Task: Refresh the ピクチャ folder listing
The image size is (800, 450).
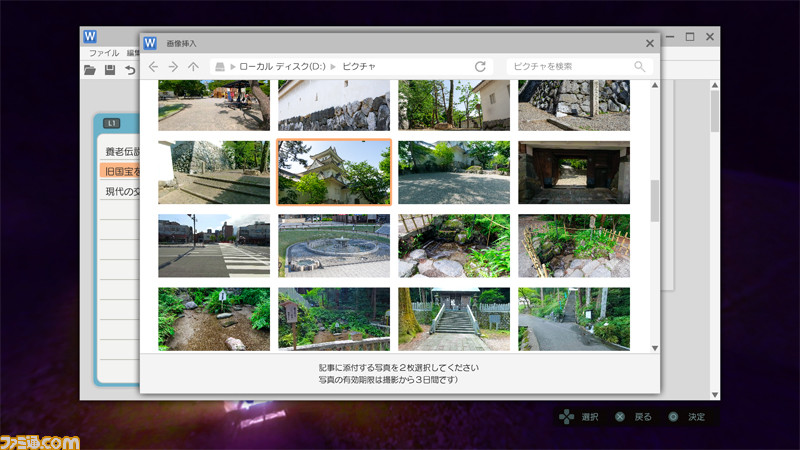Action: [480, 66]
